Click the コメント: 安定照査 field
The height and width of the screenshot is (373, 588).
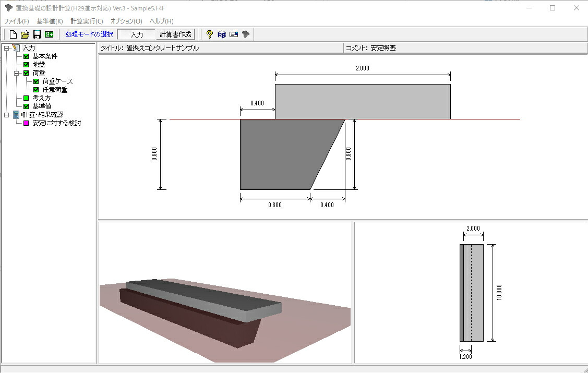(x=465, y=48)
